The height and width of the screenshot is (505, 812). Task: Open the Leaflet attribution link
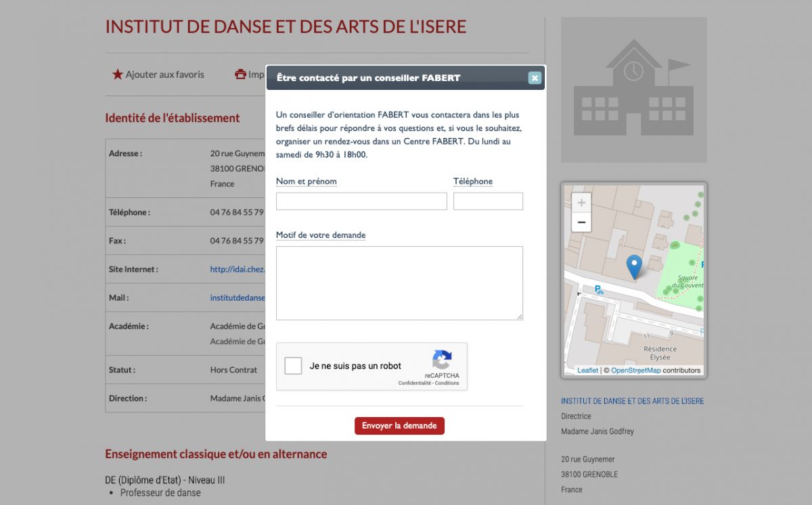[587, 370]
